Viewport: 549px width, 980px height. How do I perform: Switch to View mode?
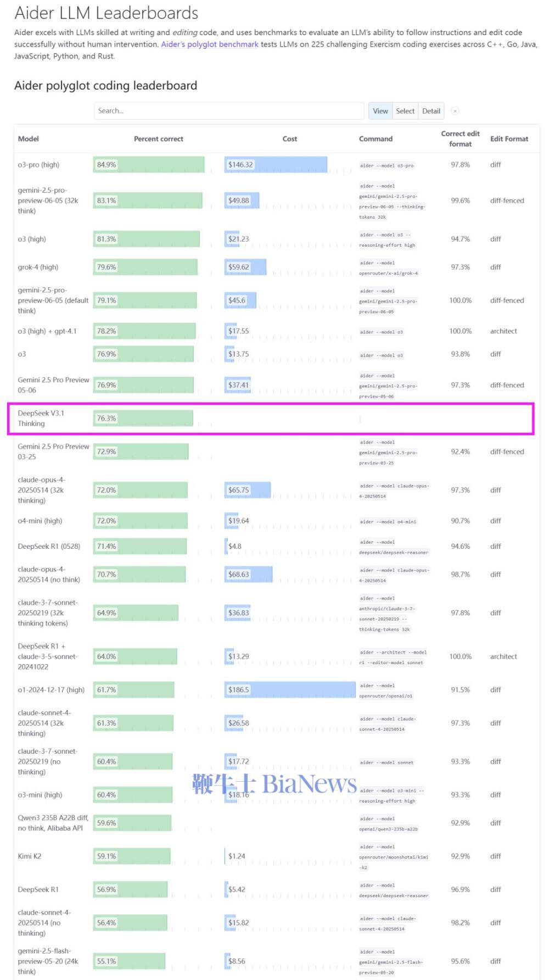[380, 111]
